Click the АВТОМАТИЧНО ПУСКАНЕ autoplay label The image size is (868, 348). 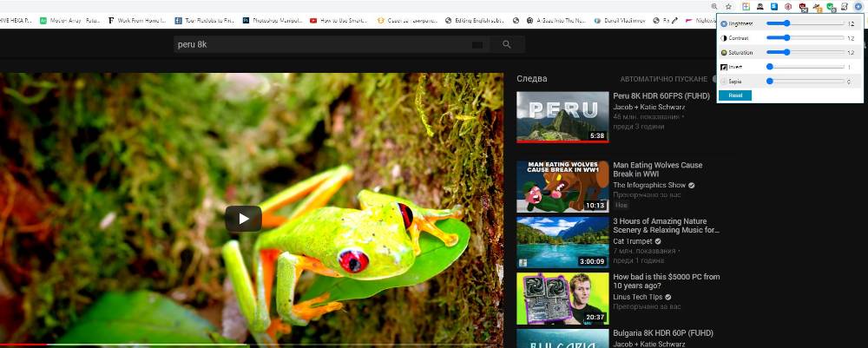click(x=663, y=79)
